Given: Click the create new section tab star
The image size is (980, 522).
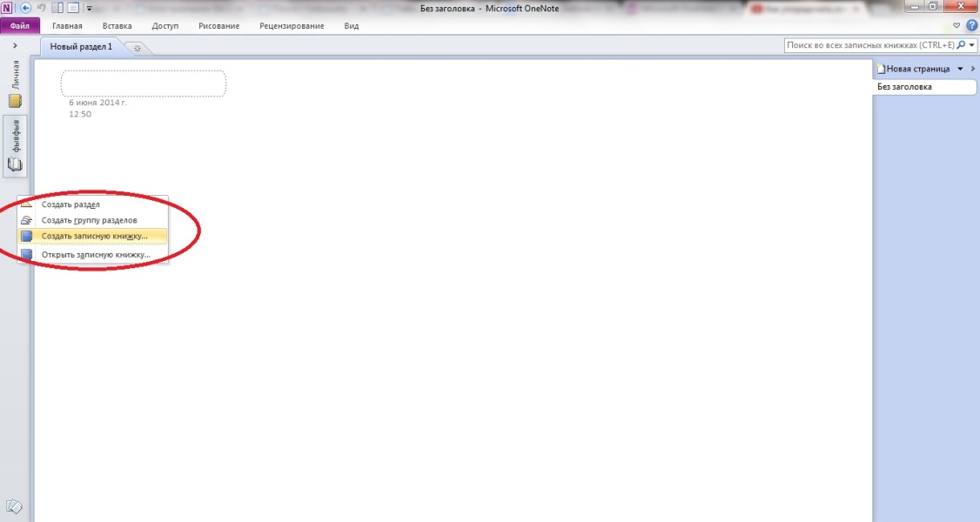Looking at the screenshot, I should pyautogui.click(x=137, y=48).
